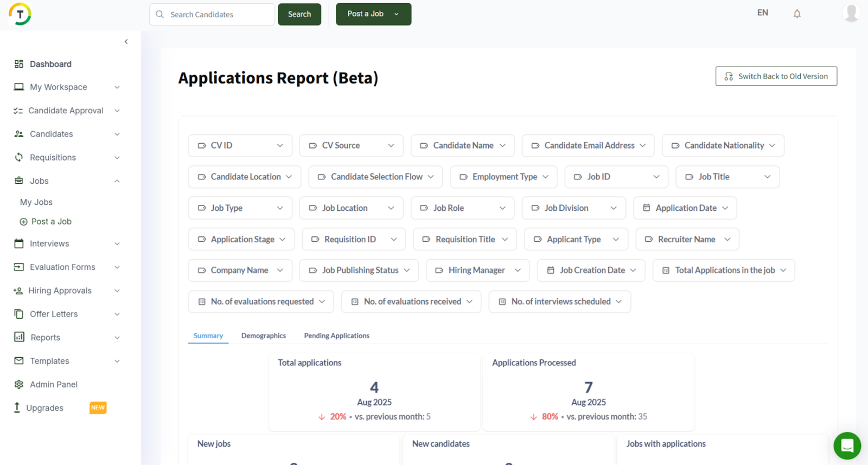Click the company logo icon
This screenshot has height=465, width=868.
[x=20, y=14]
